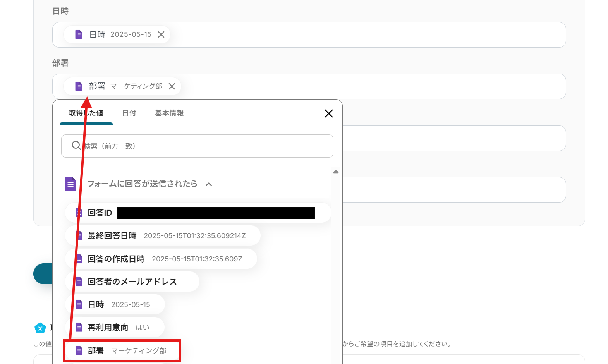Select the 最終回答日時 value
Screen dimensions: 608x364
[163, 236]
